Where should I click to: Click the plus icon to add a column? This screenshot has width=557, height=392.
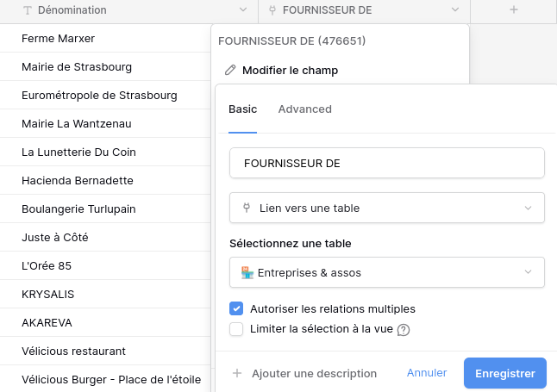[514, 10]
